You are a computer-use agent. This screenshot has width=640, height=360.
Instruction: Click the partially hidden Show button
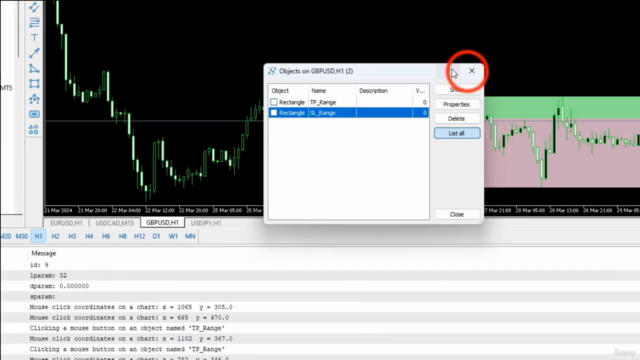point(457,89)
